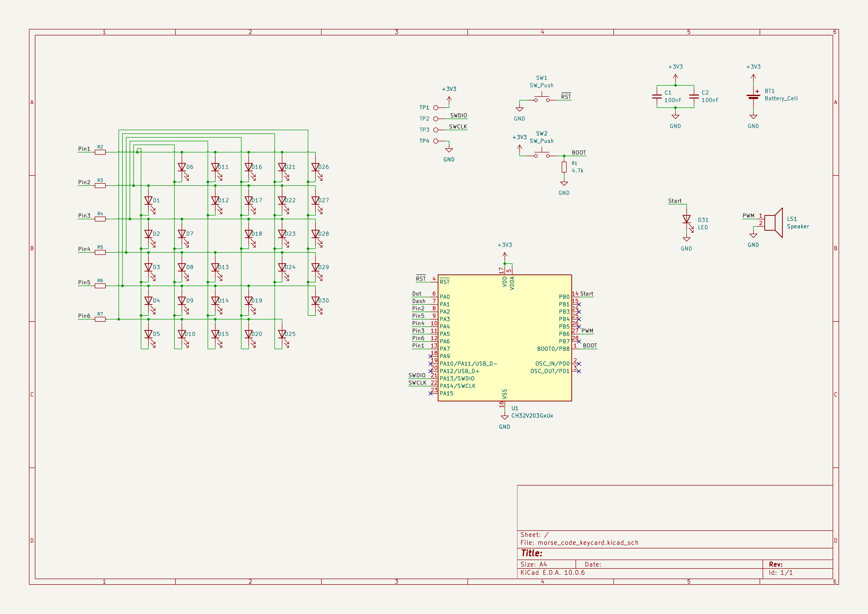This screenshot has width=868, height=614.
Task: Click the U1 reference text
Action: (514, 408)
